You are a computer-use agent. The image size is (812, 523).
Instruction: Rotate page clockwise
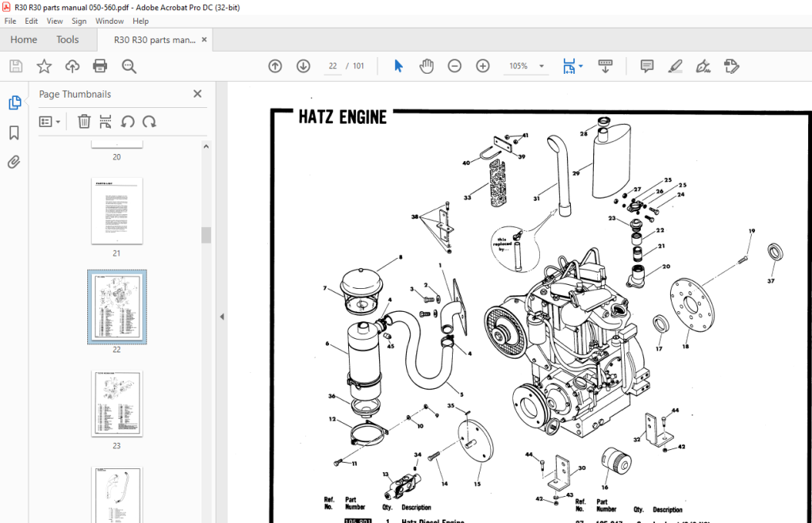pos(149,121)
